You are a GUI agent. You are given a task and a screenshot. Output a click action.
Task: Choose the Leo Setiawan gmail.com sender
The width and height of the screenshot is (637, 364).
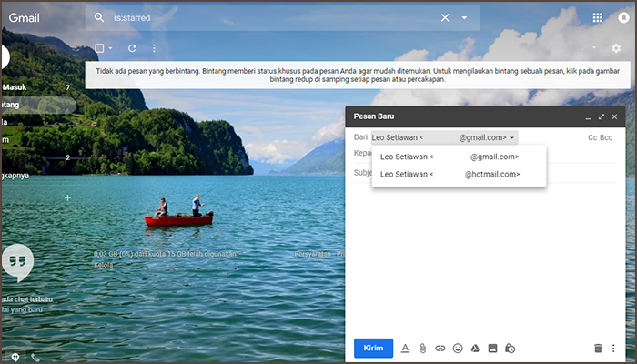coord(450,157)
